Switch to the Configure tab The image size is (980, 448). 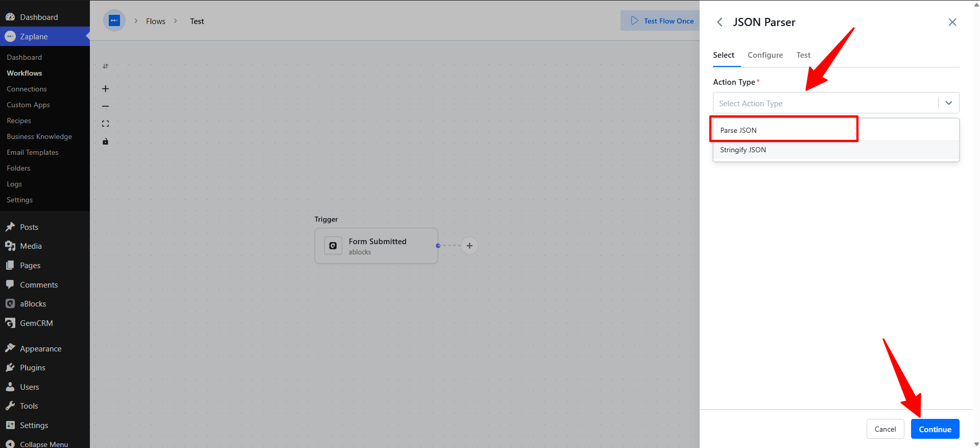[765, 55]
